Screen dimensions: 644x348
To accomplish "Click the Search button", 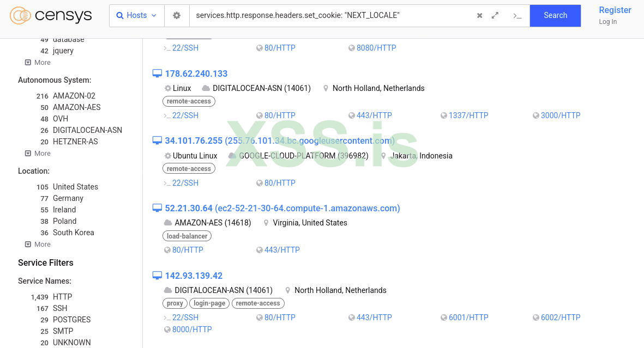I will pos(555,16).
